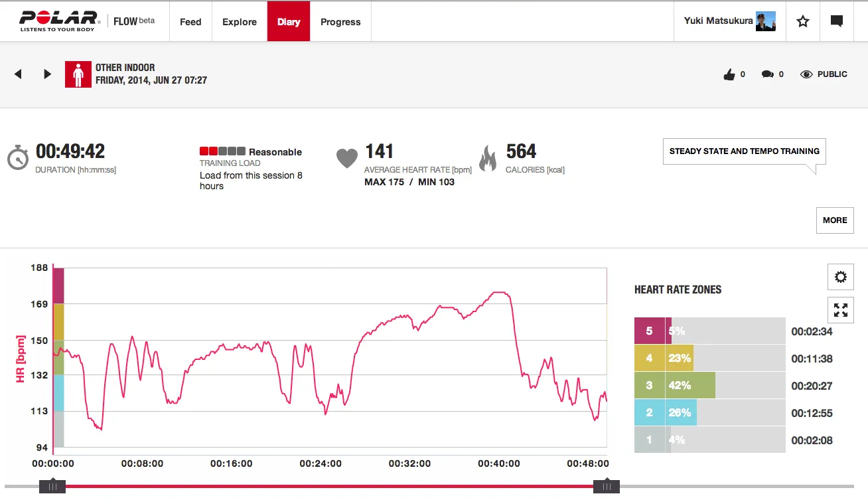Open chart settings gear icon

click(840, 277)
